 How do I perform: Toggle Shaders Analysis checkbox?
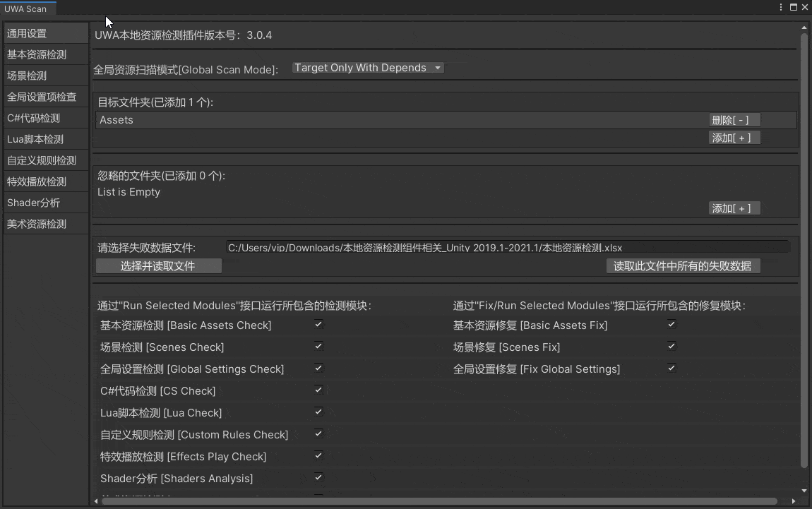(318, 477)
